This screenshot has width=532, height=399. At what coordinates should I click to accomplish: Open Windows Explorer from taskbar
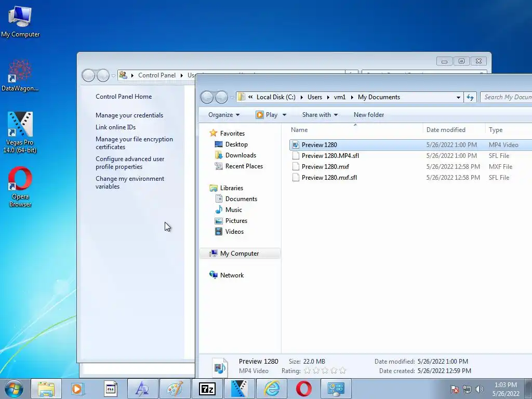(46, 389)
